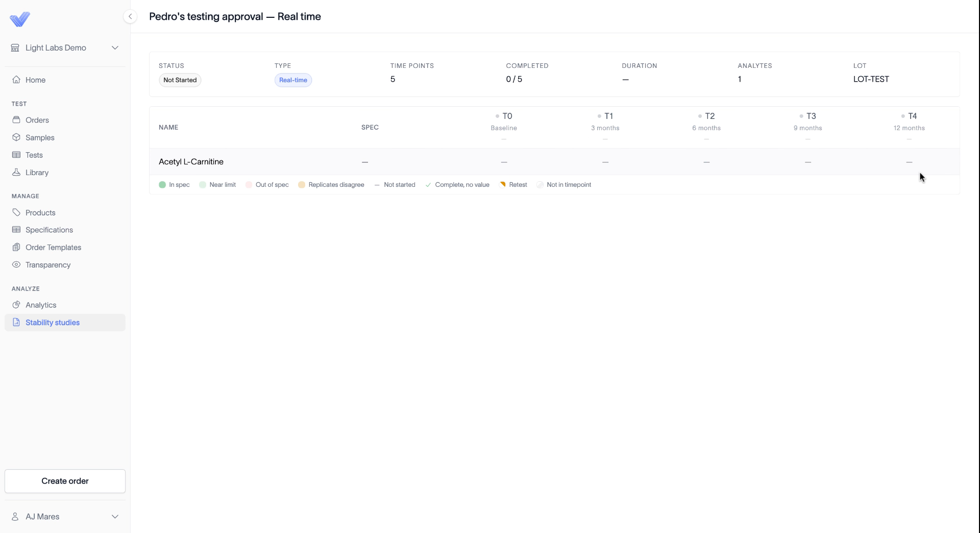Click the Samples cube icon

(x=16, y=137)
